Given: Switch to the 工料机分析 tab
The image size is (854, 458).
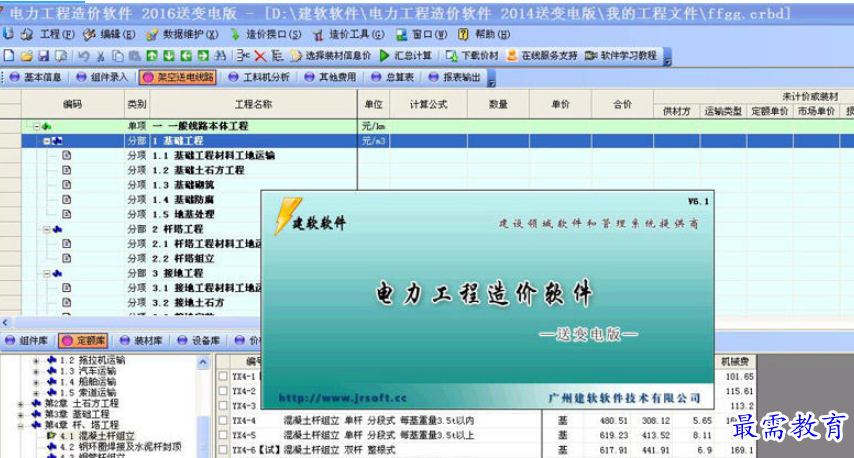Looking at the screenshot, I should tap(259, 77).
